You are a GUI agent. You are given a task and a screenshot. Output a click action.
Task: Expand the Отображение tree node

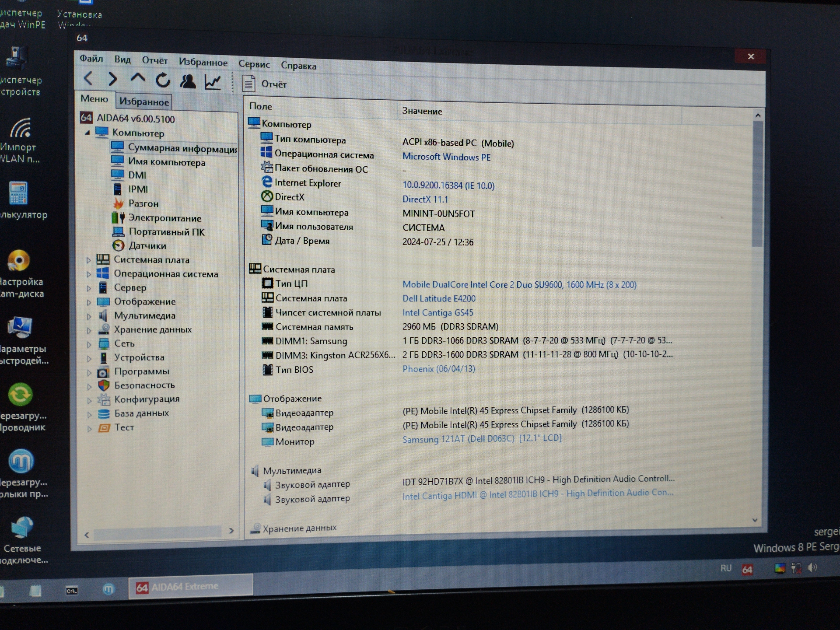coord(89,302)
